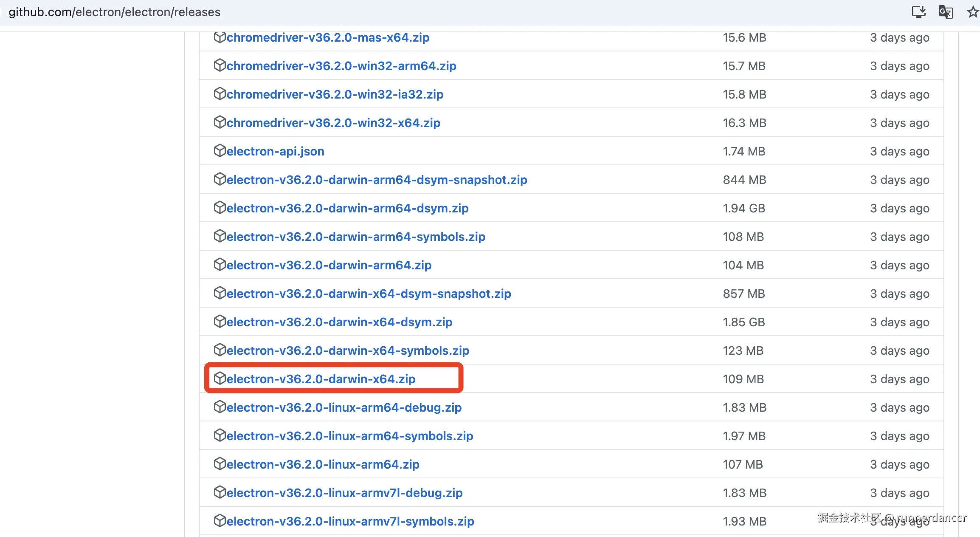Click the 1.93 MB file size
Viewport: 980px width, 537px height.
744,521
